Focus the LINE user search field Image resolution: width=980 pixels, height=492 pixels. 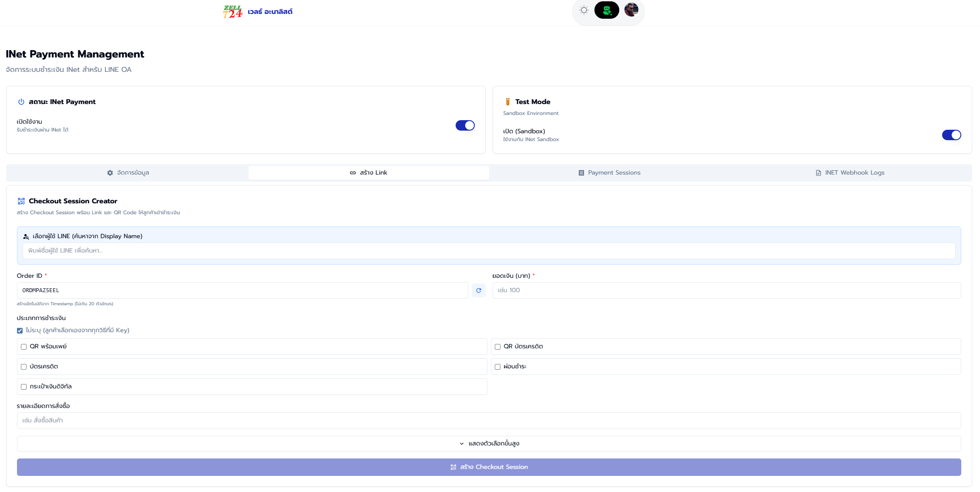click(489, 251)
